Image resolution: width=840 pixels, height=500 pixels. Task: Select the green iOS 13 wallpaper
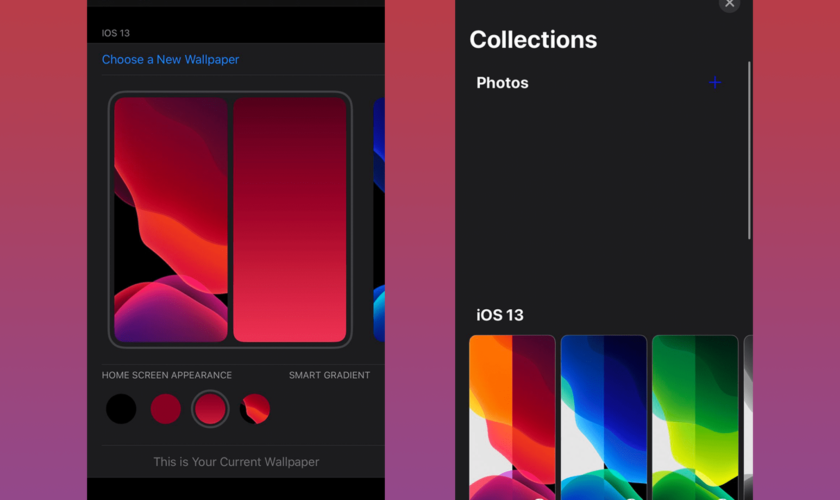tap(695, 417)
